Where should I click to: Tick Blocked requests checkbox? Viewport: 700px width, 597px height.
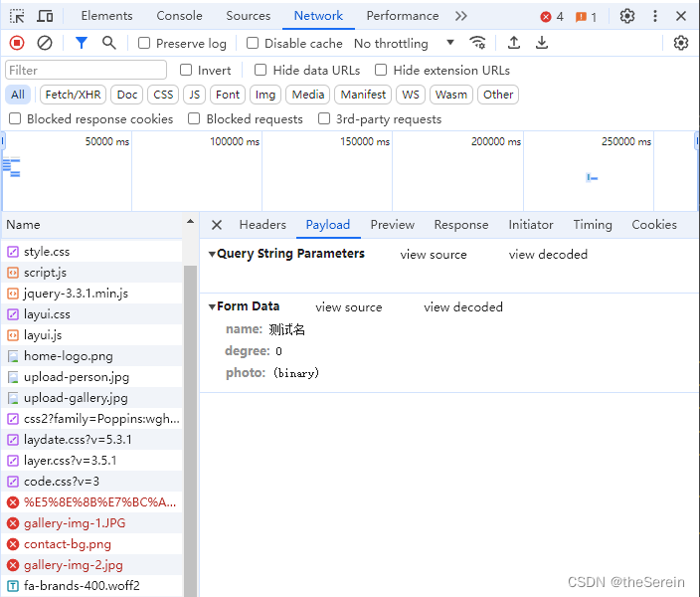pos(194,118)
